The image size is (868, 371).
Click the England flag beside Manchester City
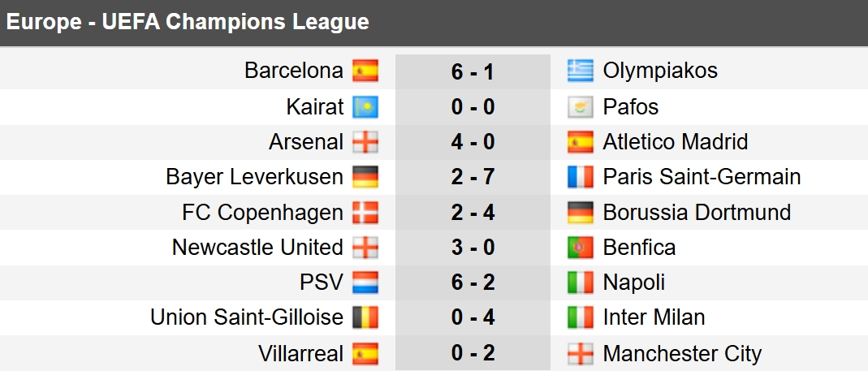(x=580, y=354)
